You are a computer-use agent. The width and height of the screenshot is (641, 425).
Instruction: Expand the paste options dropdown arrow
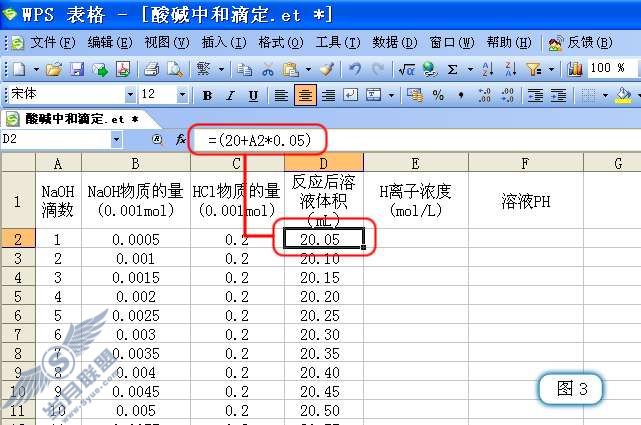(308, 69)
